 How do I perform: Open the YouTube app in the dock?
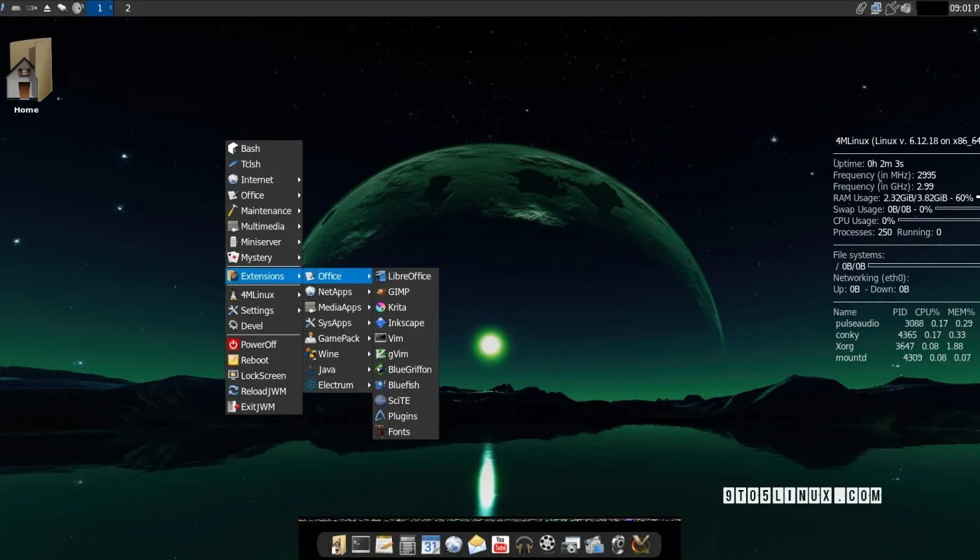tap(500, 544)
